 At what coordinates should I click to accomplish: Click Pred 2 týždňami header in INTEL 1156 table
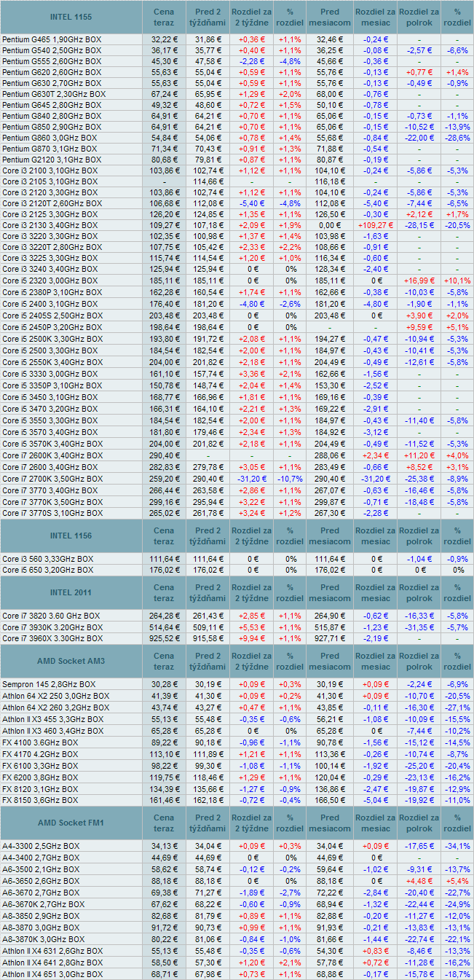coord(208,535)
